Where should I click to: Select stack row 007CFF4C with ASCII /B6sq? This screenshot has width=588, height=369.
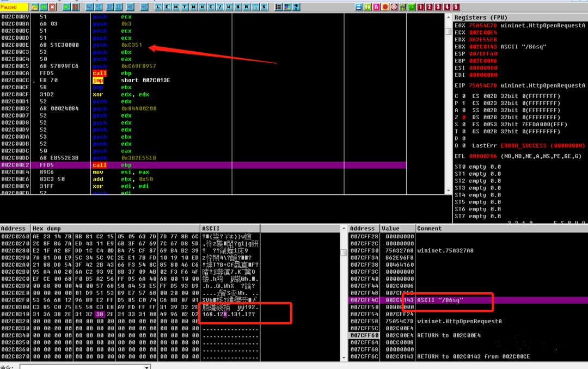point(468,300)
